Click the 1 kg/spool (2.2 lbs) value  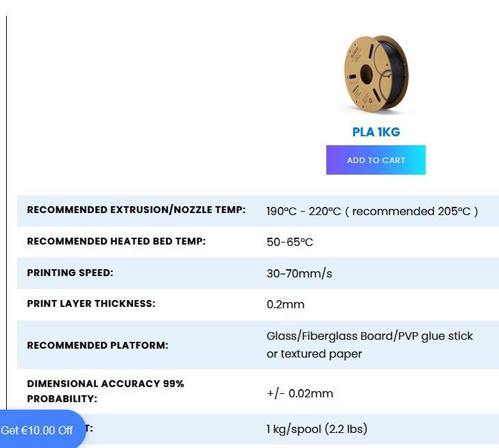(317, 430)
